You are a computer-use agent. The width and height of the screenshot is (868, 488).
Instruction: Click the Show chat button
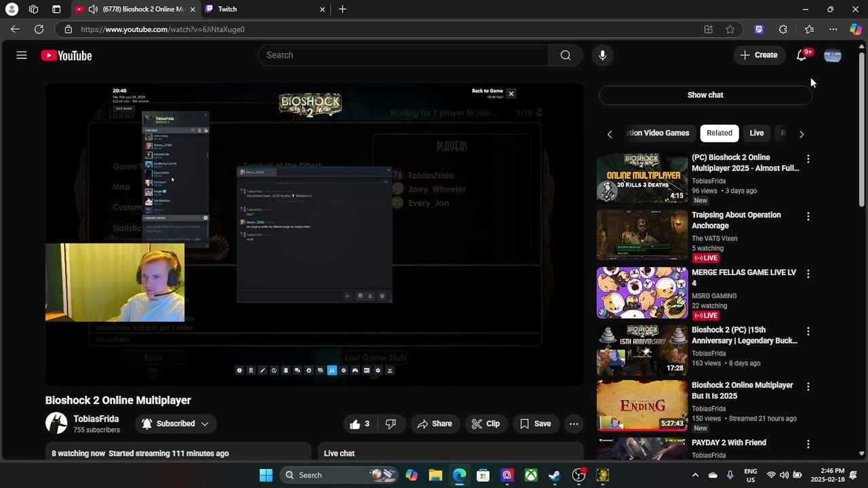coord(705,95)
